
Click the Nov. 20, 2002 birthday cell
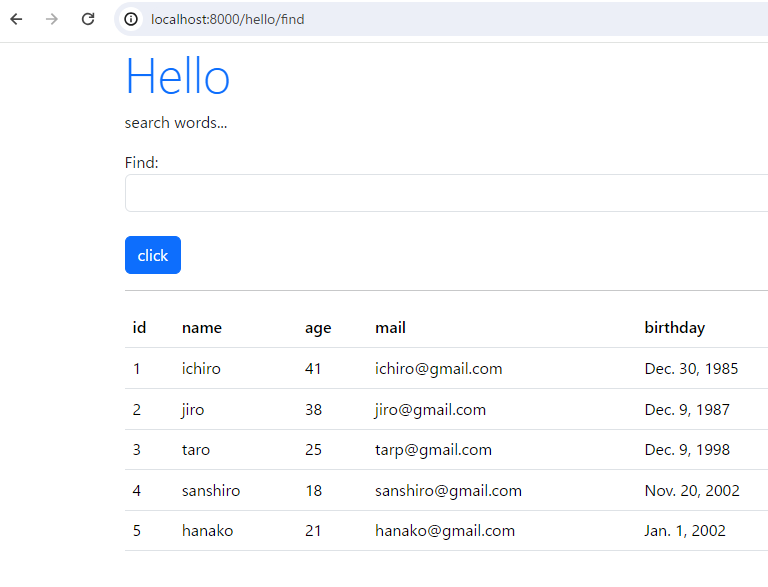[x=692, y=490]
